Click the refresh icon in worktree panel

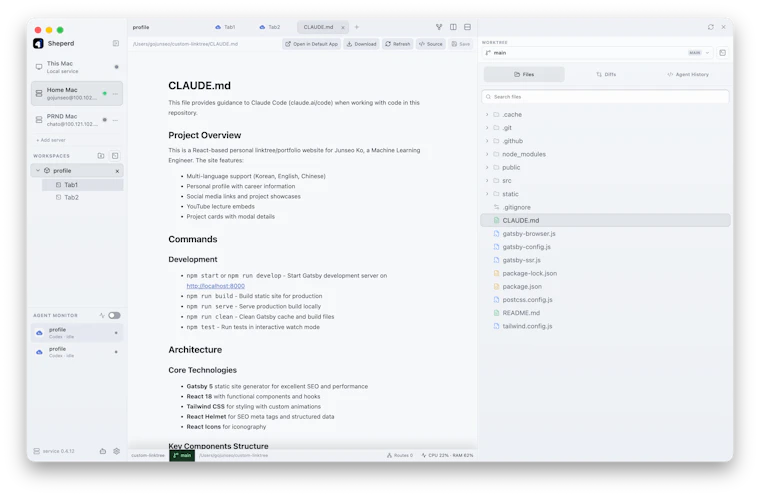(x=711, y=27)
